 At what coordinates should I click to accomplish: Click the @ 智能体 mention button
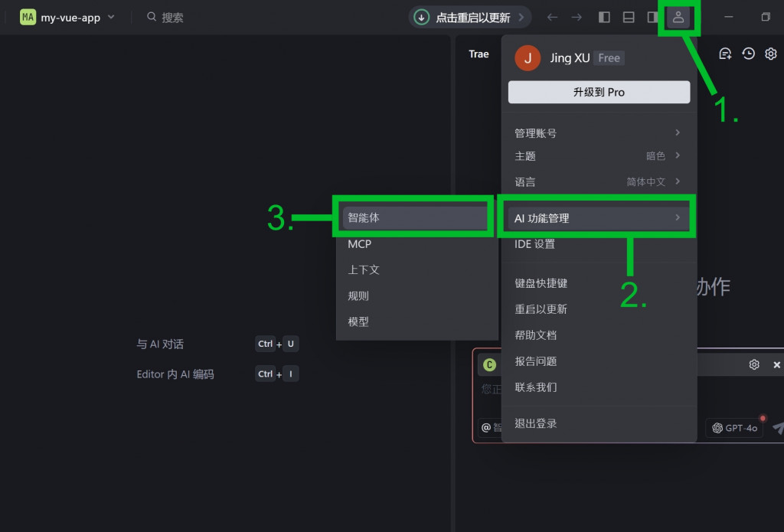click(x=491, y=427)
